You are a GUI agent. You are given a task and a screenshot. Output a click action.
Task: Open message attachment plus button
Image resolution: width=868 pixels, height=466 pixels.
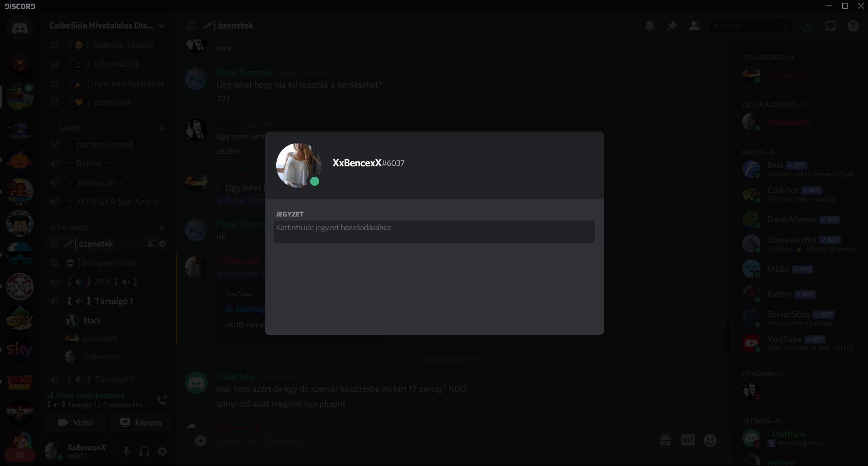pyautogui.click(x=201, y=440)
